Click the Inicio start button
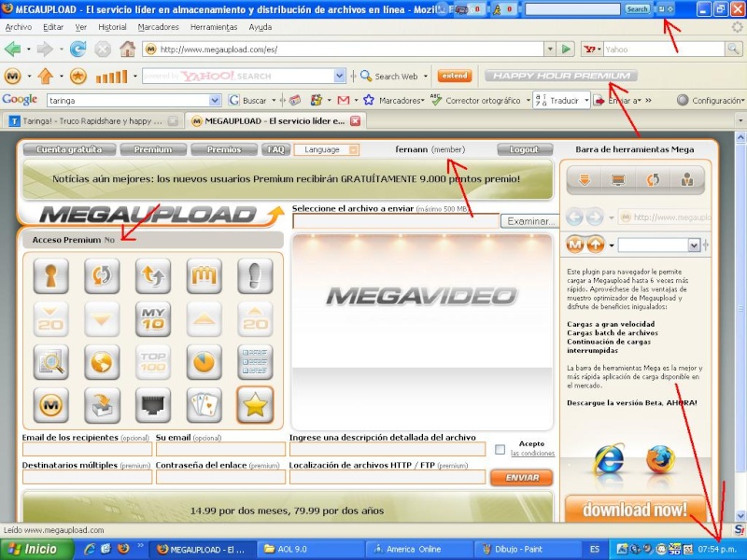The width and height of the screenshot is (747, 560). [37, 549]
